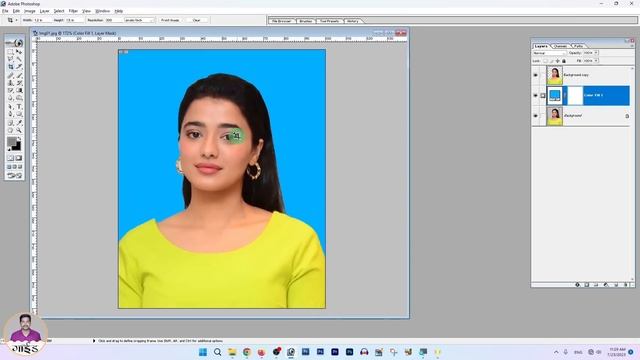Enable Quick Mask mode
The image size is (640, 360).
click(x=19, y=158)
